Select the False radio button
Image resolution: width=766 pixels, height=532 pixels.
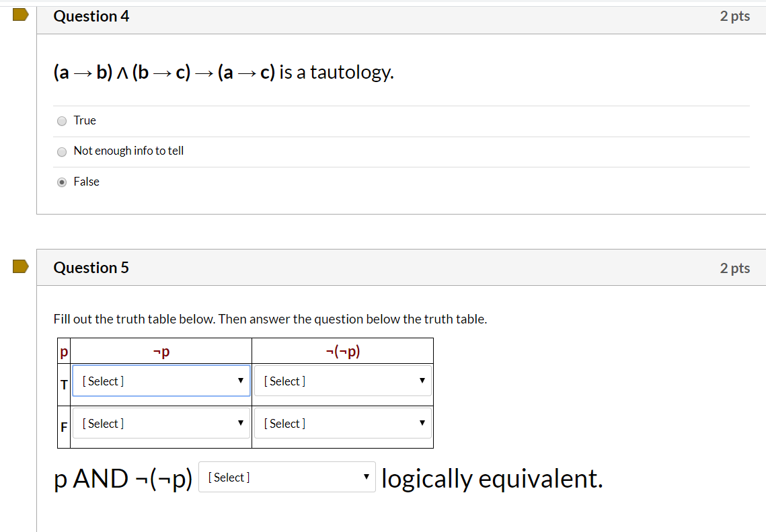click(62, 182)
